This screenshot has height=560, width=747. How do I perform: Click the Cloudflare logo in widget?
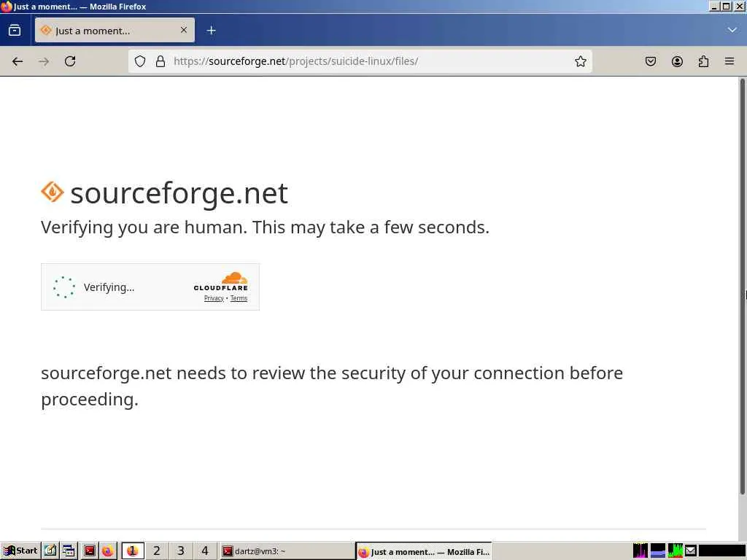pos(220,281)
